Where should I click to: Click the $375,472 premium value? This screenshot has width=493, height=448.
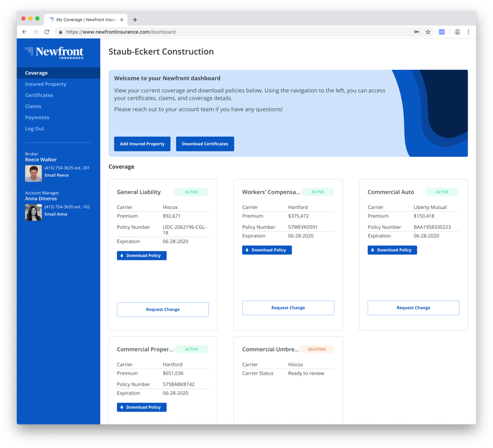coord(298,216)
